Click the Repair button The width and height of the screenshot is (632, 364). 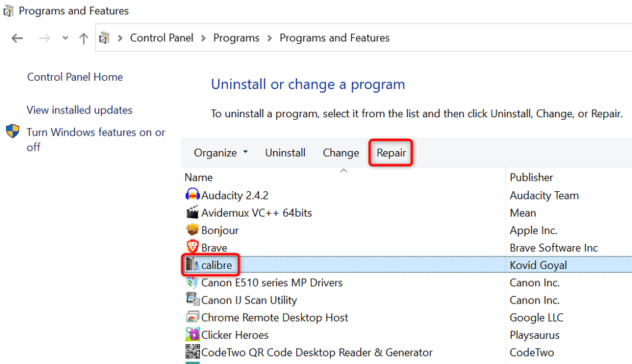coord(391,152)
